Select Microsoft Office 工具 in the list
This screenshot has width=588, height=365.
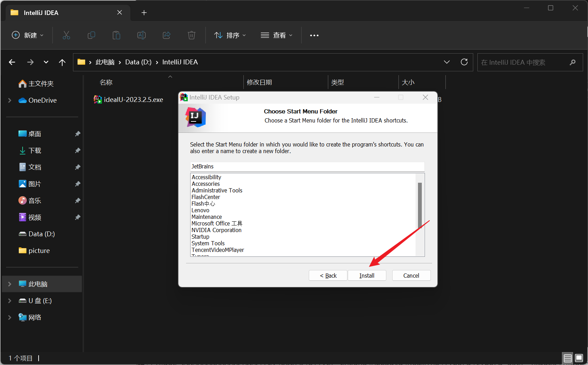click(217, 223)
